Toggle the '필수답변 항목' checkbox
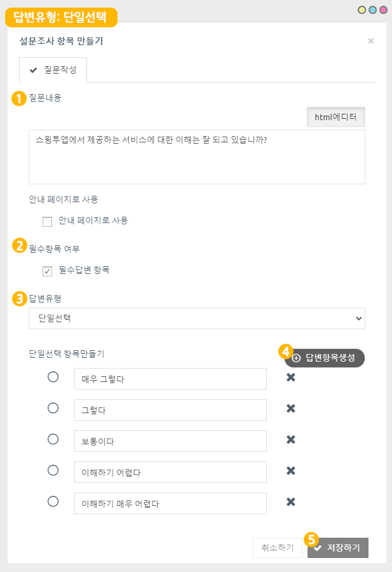Viewport: 392px width, 572px height. [x=47, y=271]
